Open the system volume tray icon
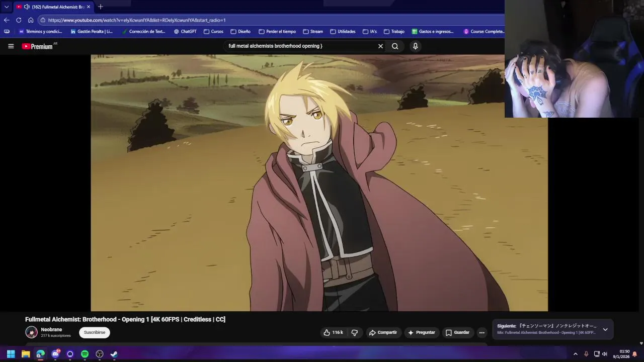Image resolution: width=644 pixels, height=362 pixels. [x=604, y=354]
